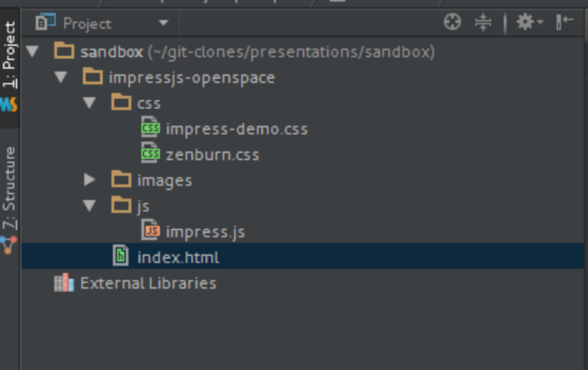Select the images folder label
This screenshot has width=588, height=370.
click(164, 180)
